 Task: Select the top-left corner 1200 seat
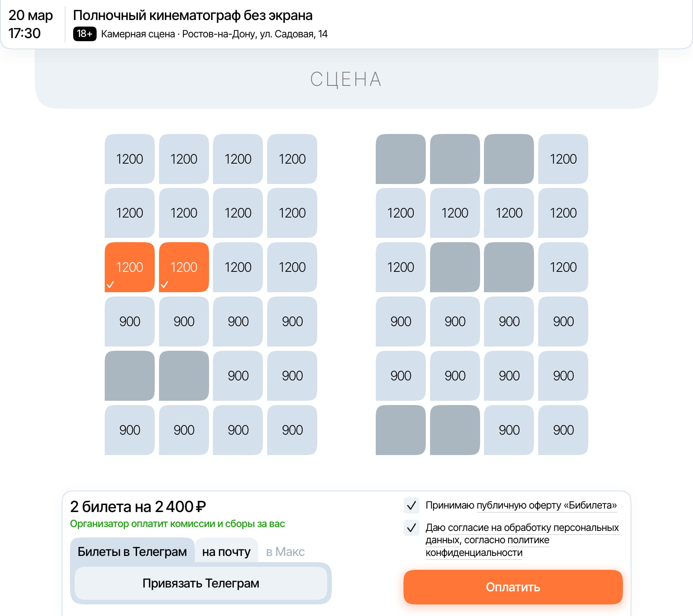coord(130,159)
